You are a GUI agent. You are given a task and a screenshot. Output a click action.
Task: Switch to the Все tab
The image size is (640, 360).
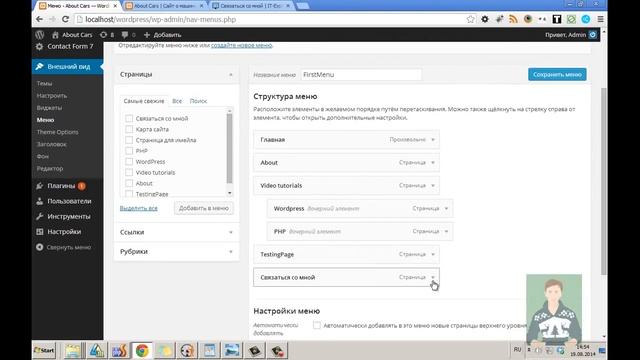[177, 101]
